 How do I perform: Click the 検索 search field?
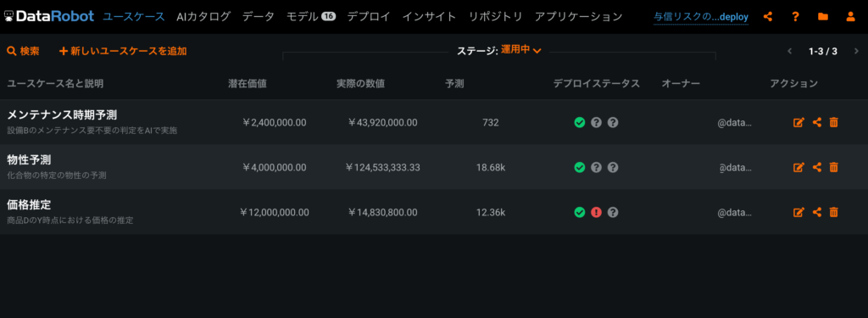[x=23, y=51]
